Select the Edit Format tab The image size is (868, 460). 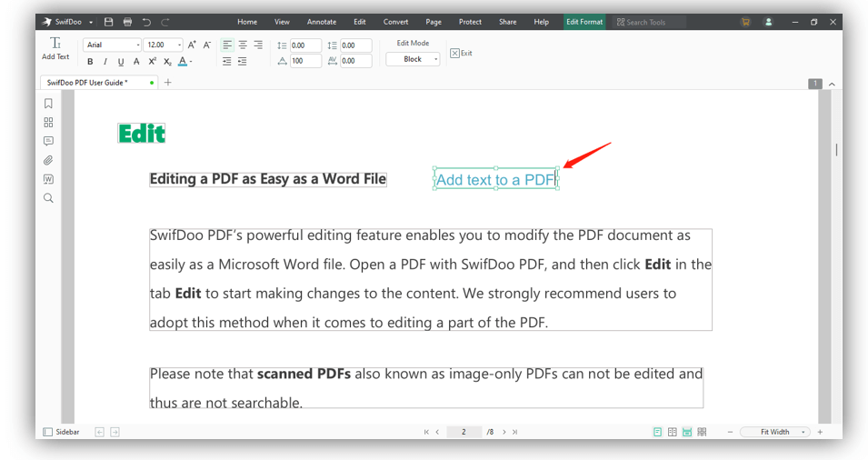pyautogui.click(x=584, y=22)
